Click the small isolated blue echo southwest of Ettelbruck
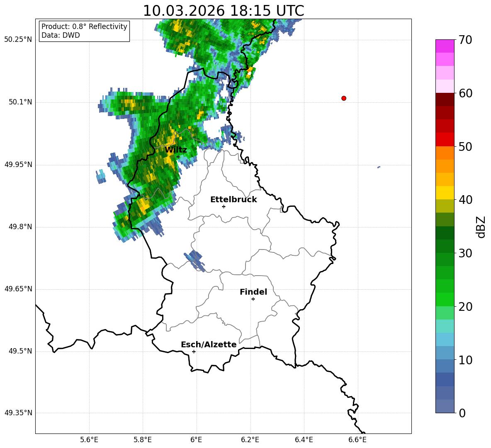The image size is (491, 448). 195,261
